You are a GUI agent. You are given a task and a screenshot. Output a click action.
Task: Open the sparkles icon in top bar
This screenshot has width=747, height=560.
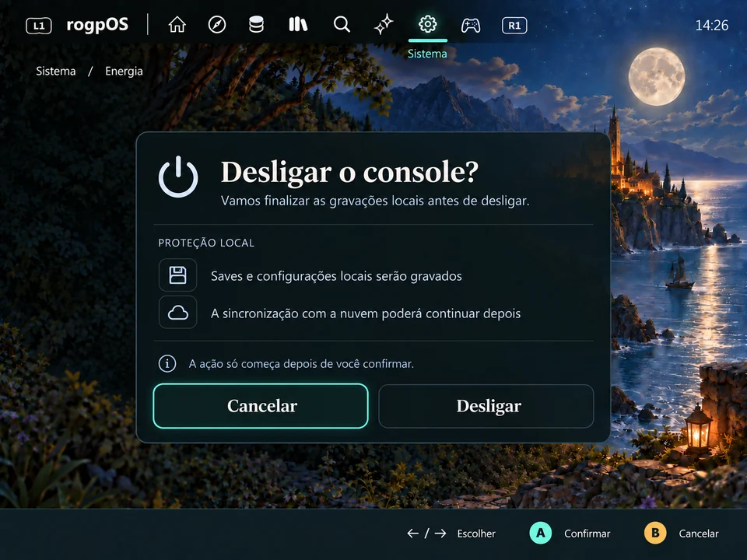click(x=384, y=24)
